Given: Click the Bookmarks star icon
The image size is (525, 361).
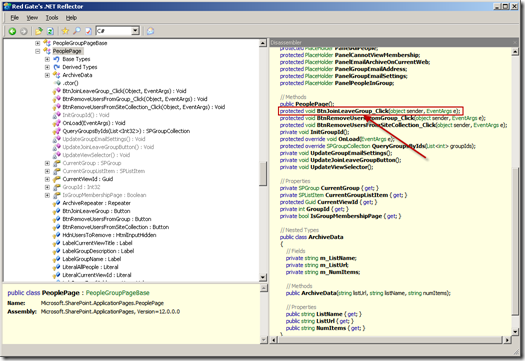Looking at the screenshot, I should pos(65,31).
